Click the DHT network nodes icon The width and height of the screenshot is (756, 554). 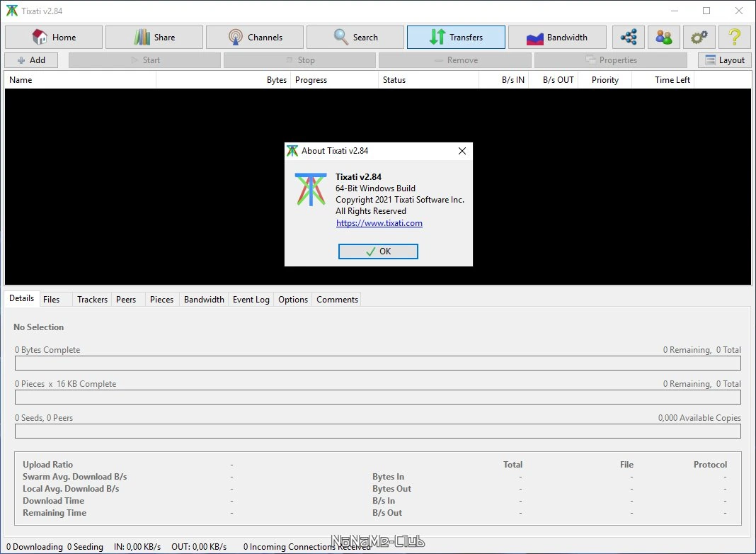click(x=629, y=37)
